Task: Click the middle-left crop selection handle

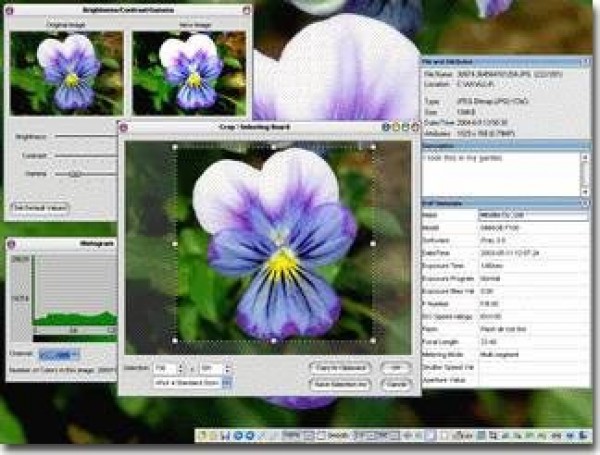Action: pyautogui.click(x=175, y=244)
